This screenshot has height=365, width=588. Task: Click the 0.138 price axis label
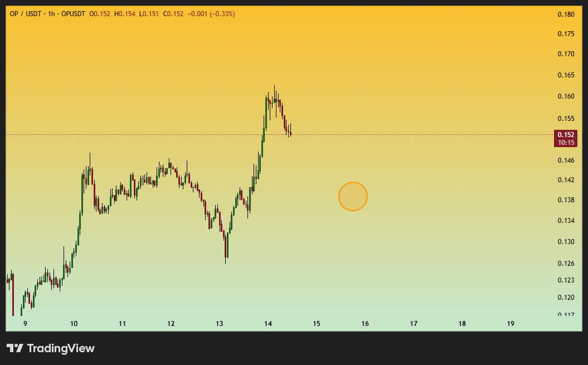566,200
